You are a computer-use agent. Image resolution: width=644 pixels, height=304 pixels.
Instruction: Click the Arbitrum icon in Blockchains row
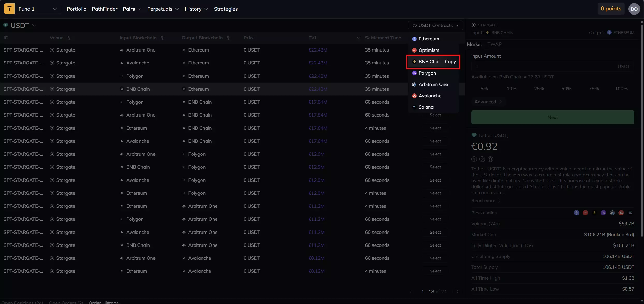pyautogui.click(x=612, y=213)
